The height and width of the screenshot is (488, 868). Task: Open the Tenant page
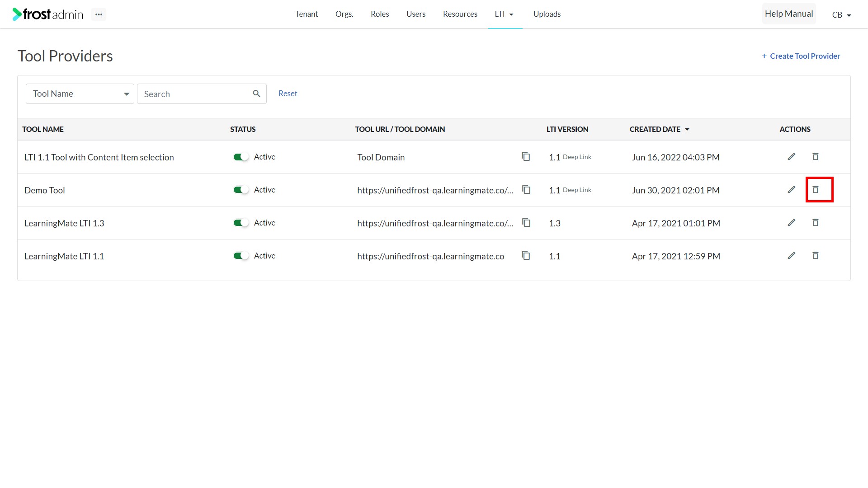click(x=307, y=14)
